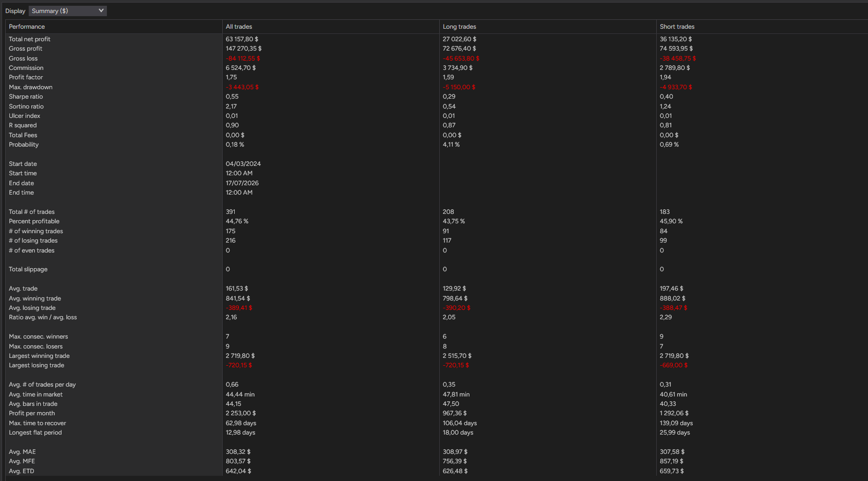The image size is (868, 481).
Task: Click the Profit factor value 1,75
Action: pos(232,77)
